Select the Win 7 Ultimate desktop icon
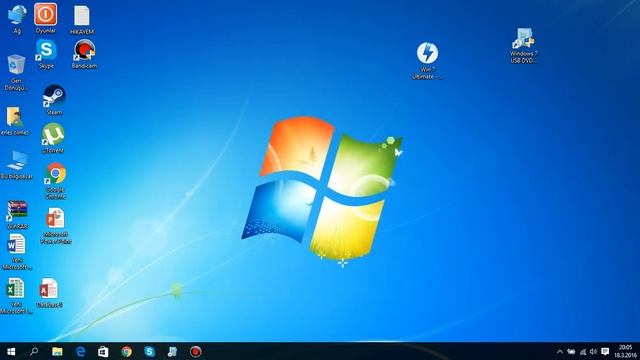Image resolution: width=640 pixels, height=360 pixels. point(427,60)
